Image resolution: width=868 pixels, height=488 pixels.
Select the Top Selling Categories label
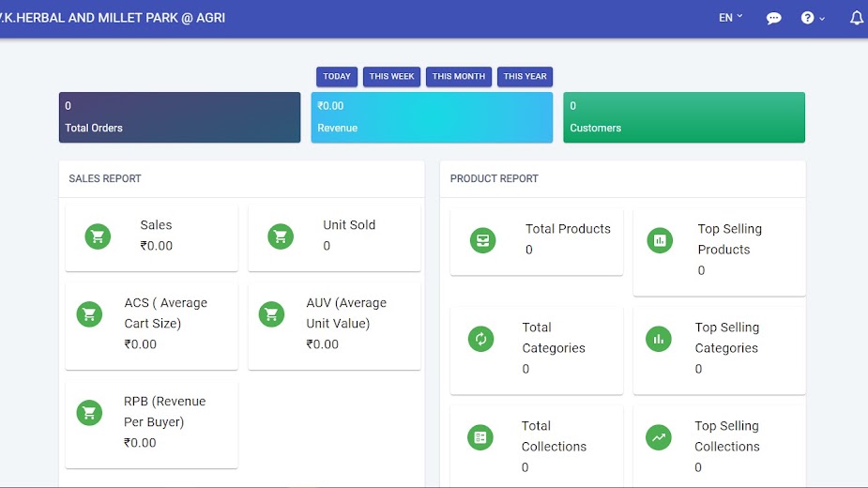[727, 338]
